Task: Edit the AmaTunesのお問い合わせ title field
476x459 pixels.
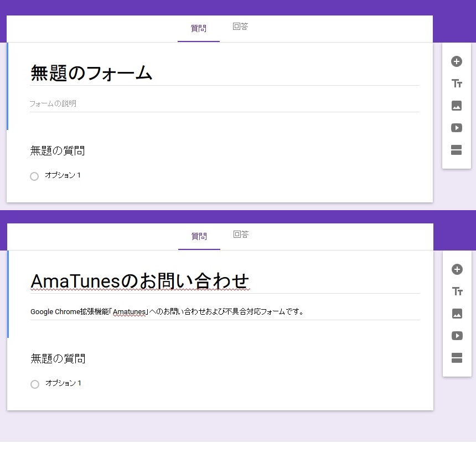Action: (x=225, y=281)
